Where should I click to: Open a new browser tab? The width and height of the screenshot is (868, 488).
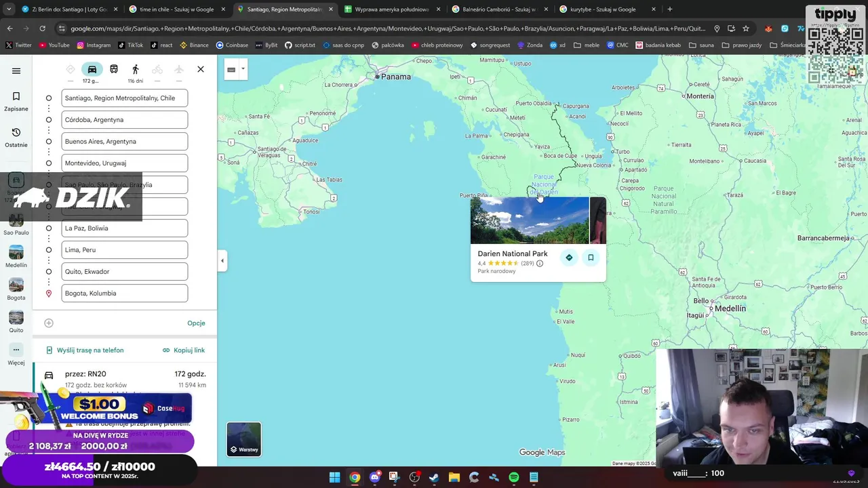pos(670,9)
